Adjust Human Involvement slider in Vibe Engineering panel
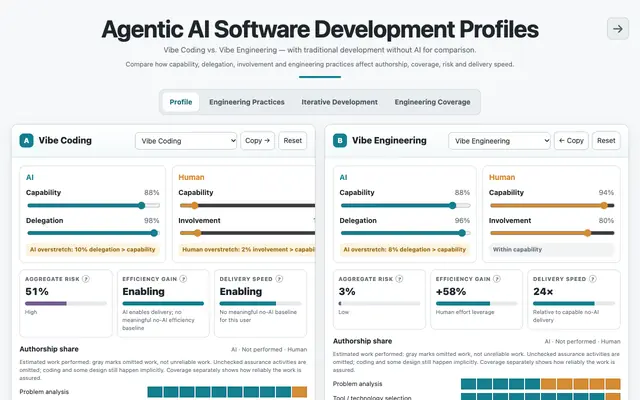The height and width of the screenshot is (400, 640). [x=552, y=233]
